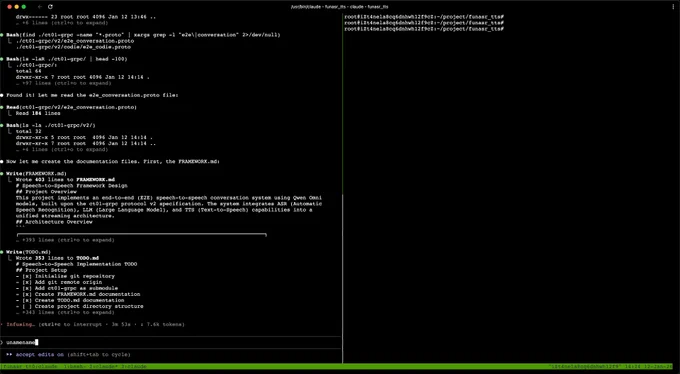Click '[x] Create FRAMEWORK.md documentation' item
The width and height of the screenshot is (680, 374).
(x=78, y=294)
